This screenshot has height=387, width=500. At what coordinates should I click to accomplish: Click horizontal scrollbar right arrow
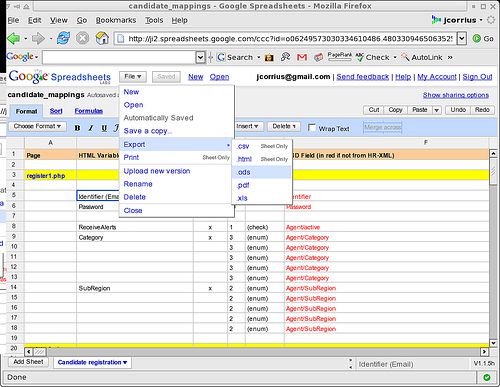484,352
